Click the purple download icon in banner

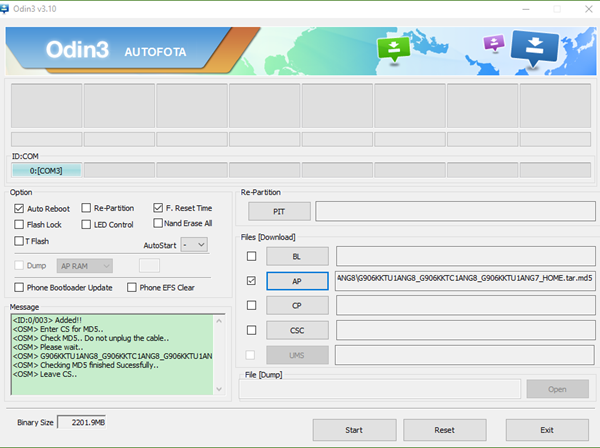(494, 43)
